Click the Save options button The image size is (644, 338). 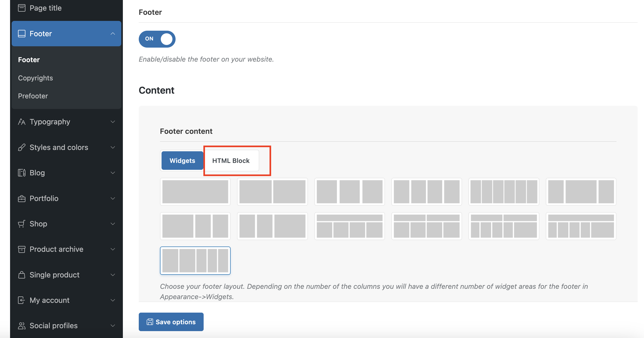171,322
